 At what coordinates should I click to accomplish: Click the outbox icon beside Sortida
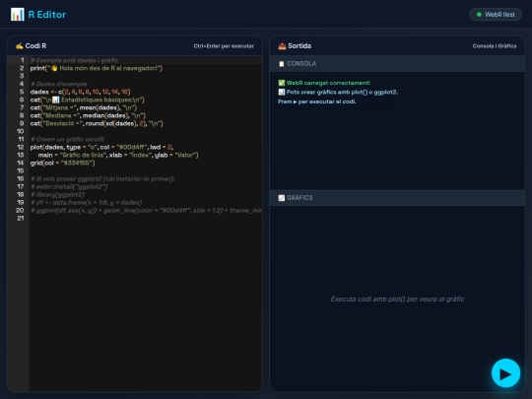(x=282, y=45)
